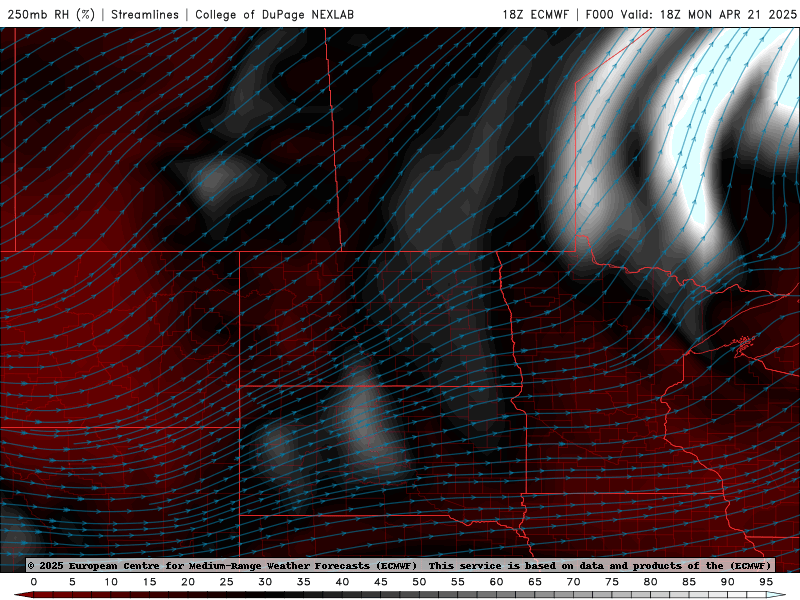Select the 75 value on color scale
The width and height of the screenshot is (800, 600).
coord(612,582)
